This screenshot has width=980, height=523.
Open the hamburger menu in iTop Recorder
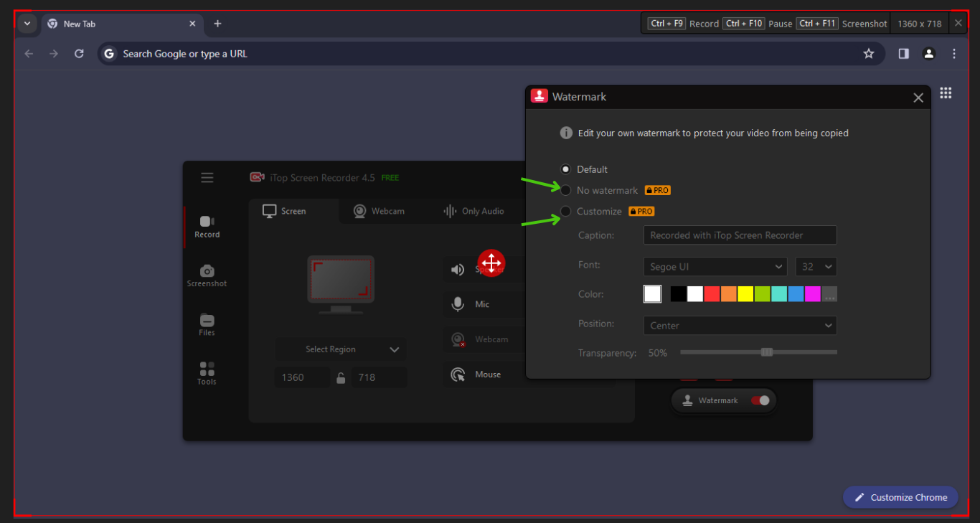[x=207, y=178]
